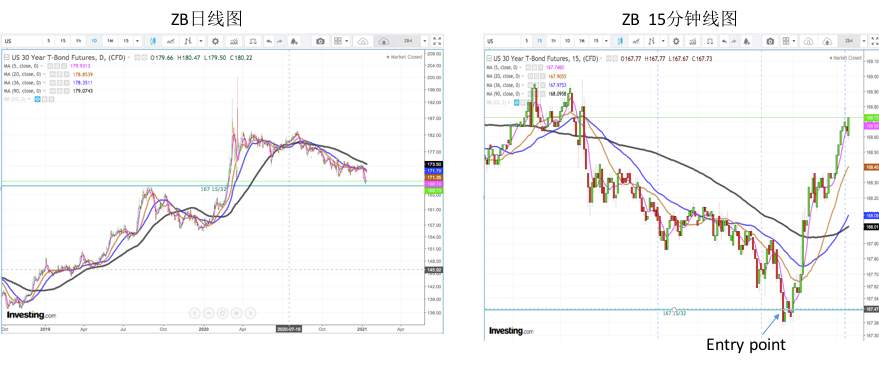Click US symbol search field in 15-minute chart
The height and width of the screenshot is (366, 879).
pos(503,41)
